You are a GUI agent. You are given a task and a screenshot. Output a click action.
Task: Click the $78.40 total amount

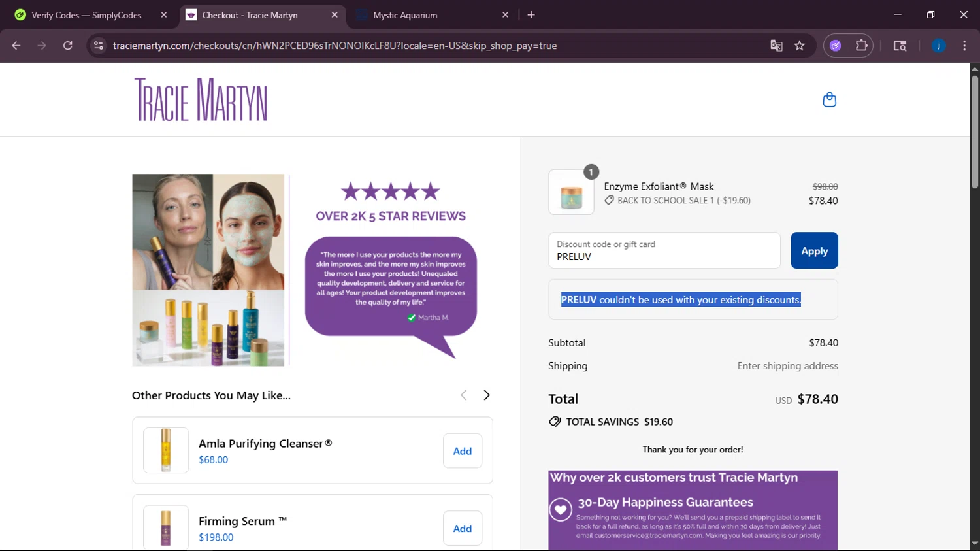pyautogui.click(x=817, y=399)
